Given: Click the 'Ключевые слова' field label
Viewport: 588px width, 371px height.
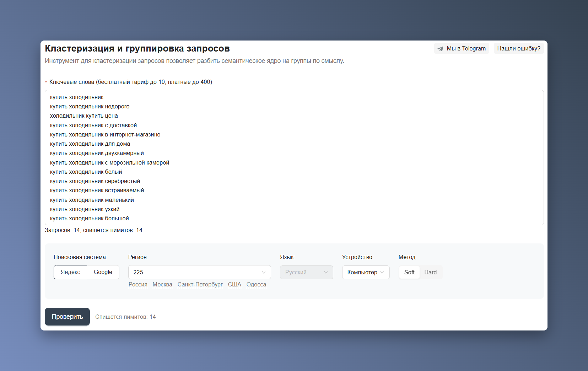Looking at the screenshot, I should (131, 82).
